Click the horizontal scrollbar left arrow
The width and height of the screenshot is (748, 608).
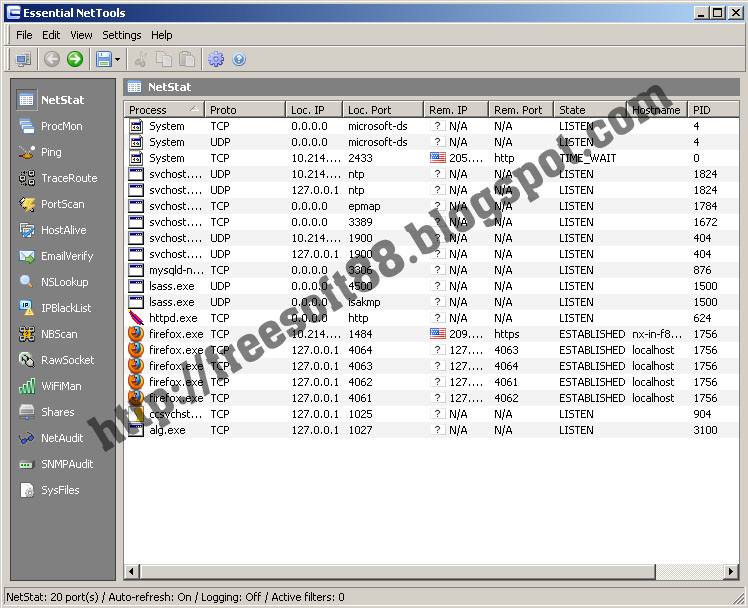[132, 571]
